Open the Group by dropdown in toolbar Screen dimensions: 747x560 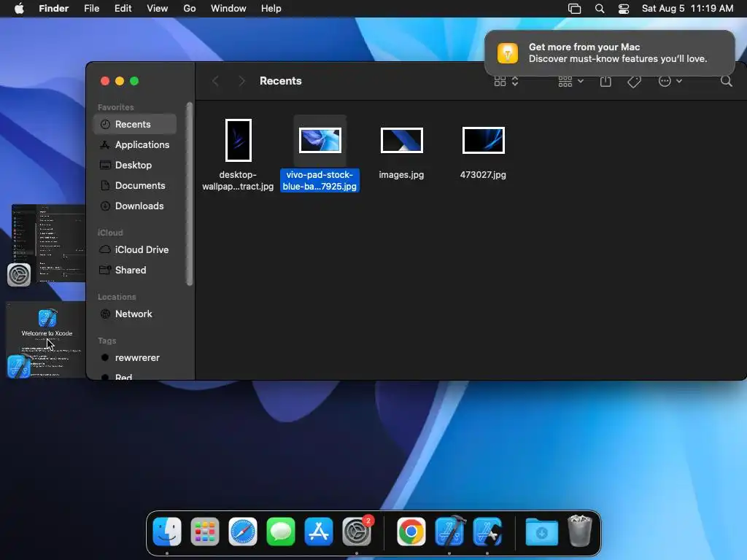coord(570,82)
